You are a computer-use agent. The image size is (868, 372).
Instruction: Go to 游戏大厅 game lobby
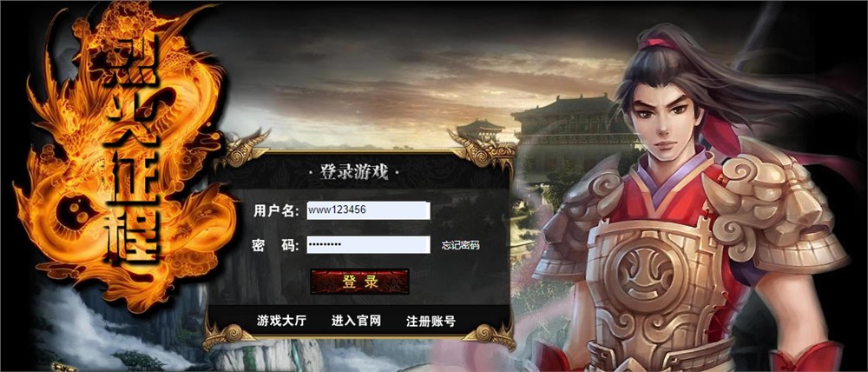coord(281,321)
